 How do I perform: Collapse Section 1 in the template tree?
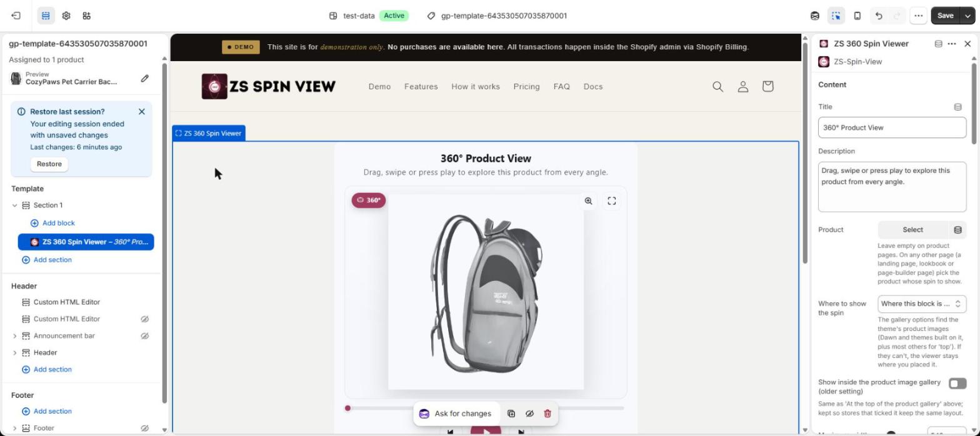click(15, 206)
